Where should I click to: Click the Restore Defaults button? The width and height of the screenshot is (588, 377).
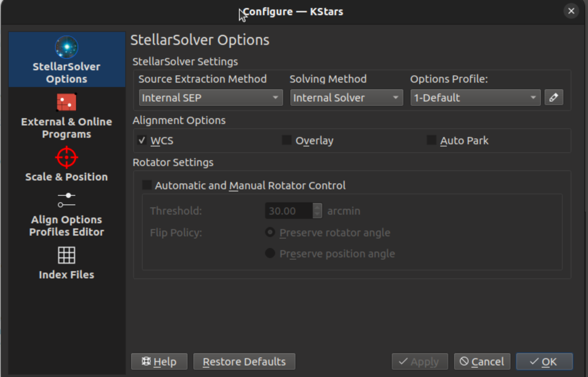(244, 361)
